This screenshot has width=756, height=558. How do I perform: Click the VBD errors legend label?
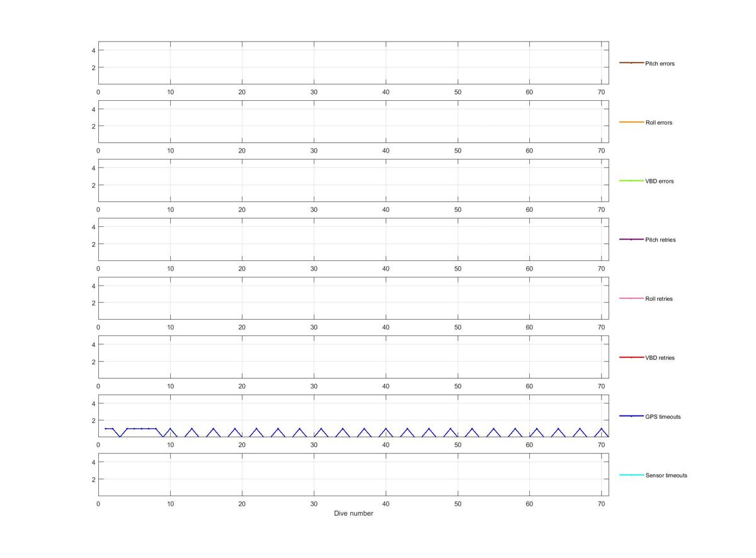click(x=660, y=181)
